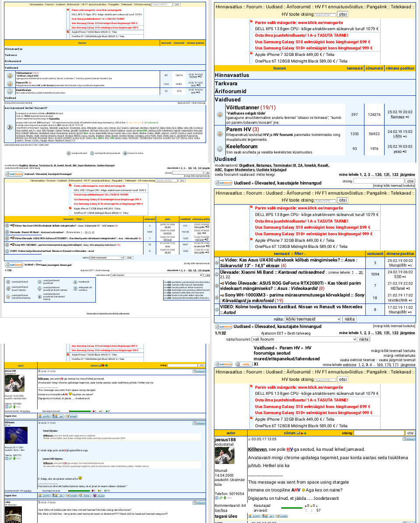
Task: Focus the 'otsing' search field in enlarged topic list
Action: click(379, 181)
